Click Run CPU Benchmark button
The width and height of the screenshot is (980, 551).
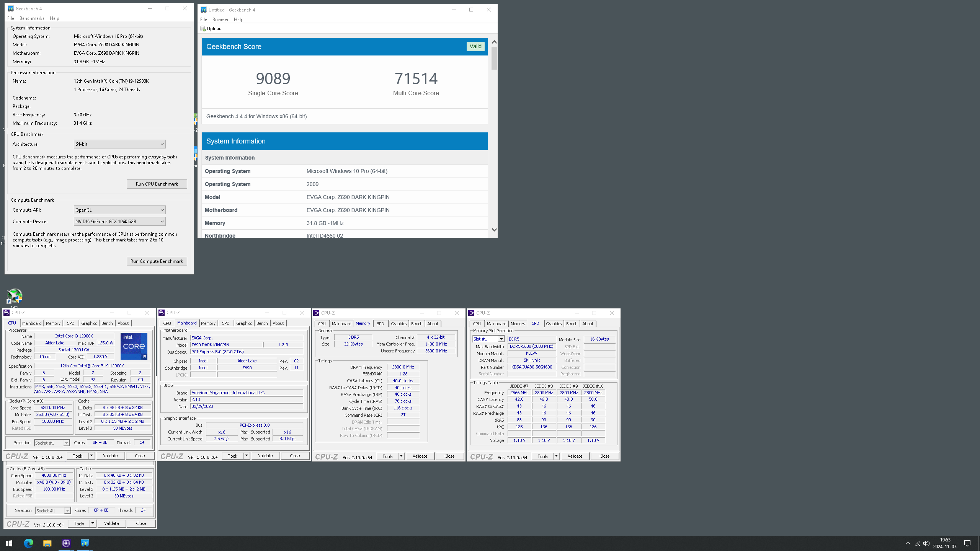point(157,184)
